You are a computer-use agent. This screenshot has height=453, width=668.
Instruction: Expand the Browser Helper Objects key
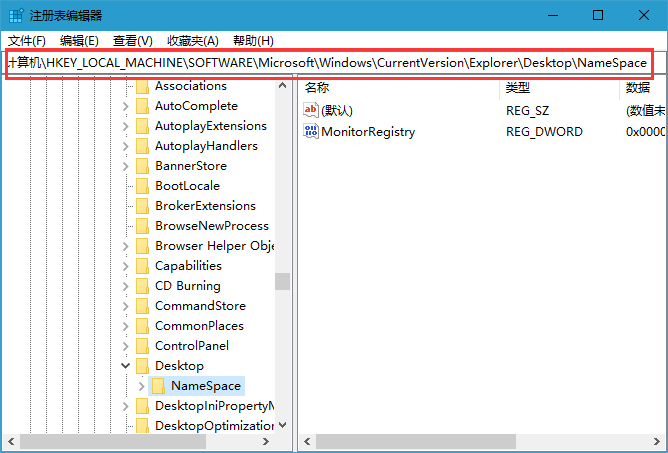(126, 246)
